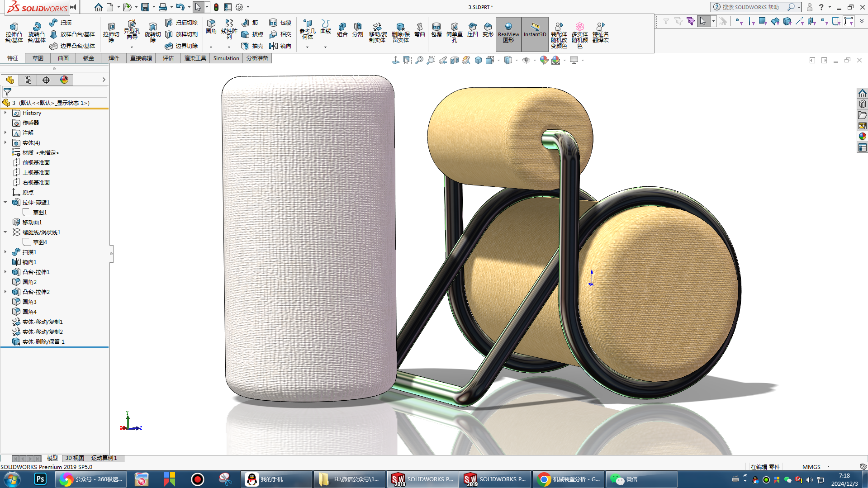The image size is (868, 488).
Task: Toggle Instant3D mode
Action: click(535, 33)
